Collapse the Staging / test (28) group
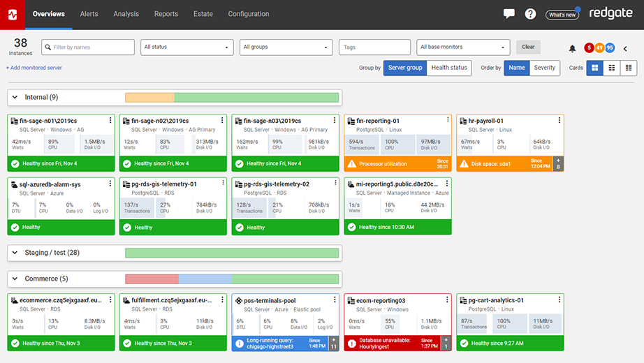644x363 pixels. (15, 253)
